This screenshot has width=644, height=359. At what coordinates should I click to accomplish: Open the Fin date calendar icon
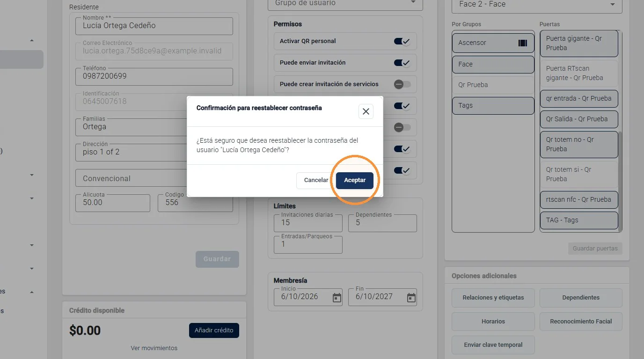[x=411, y=298]
